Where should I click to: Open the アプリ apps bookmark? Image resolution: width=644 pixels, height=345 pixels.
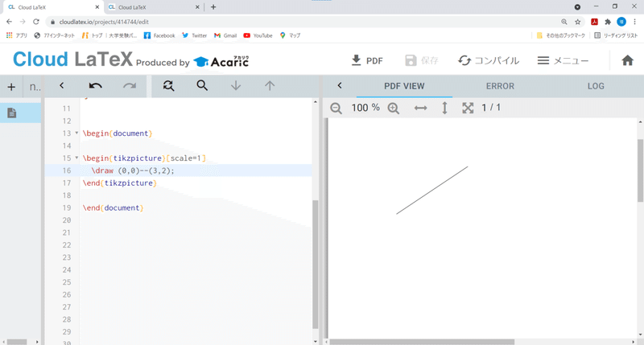point(17,35)
